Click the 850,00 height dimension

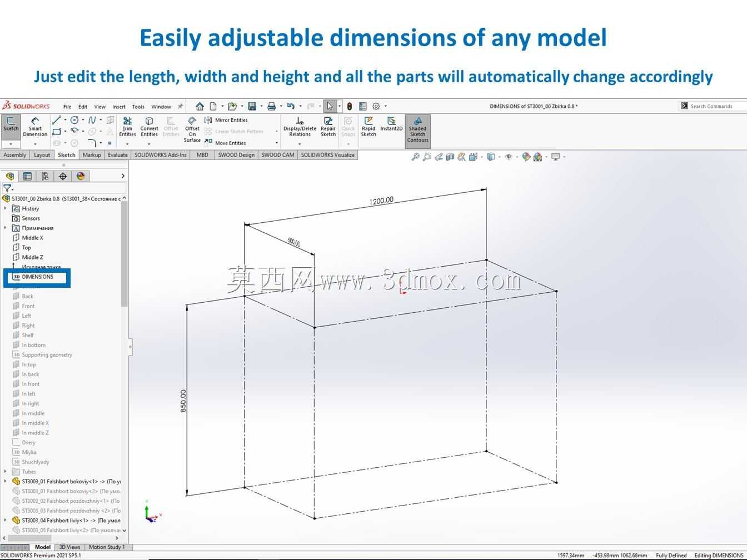point(183,401)
